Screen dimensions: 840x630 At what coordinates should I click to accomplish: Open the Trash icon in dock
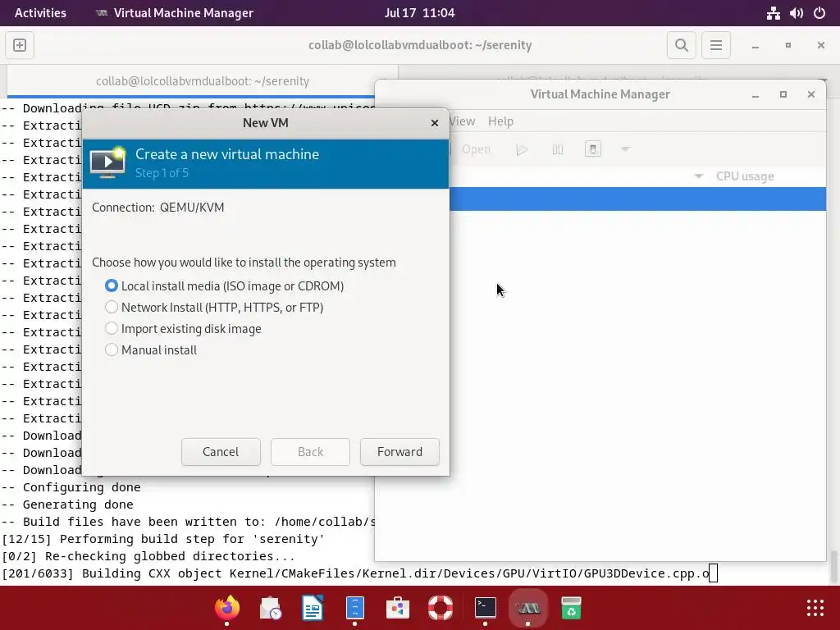[x=571, y=608]
